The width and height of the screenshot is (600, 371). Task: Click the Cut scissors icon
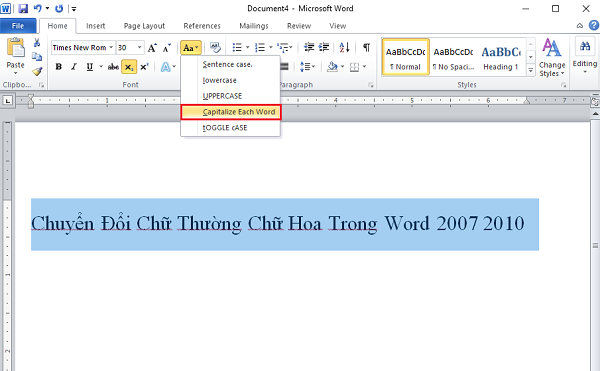click(37, 42)
